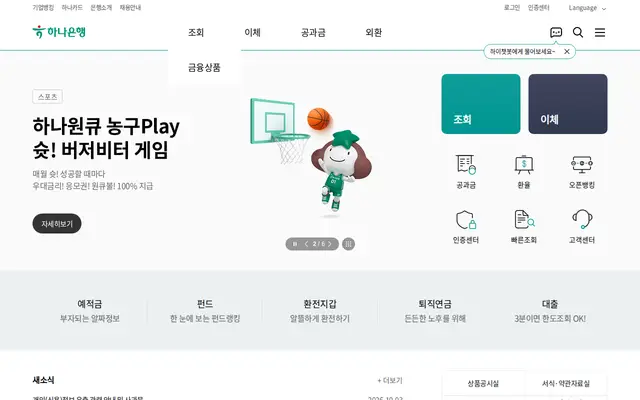Click the 새소식 heading
640x400 pixels.
43,380
